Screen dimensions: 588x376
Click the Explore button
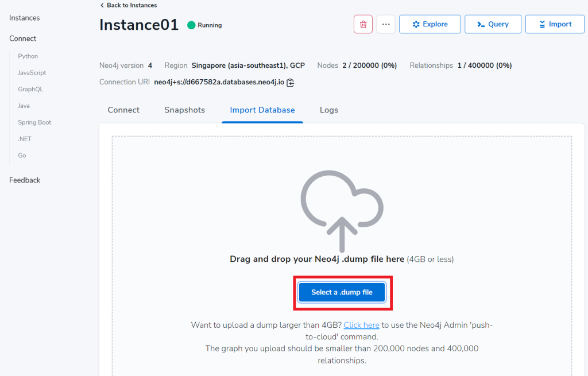pyautogui.click(x=430, y=24)
